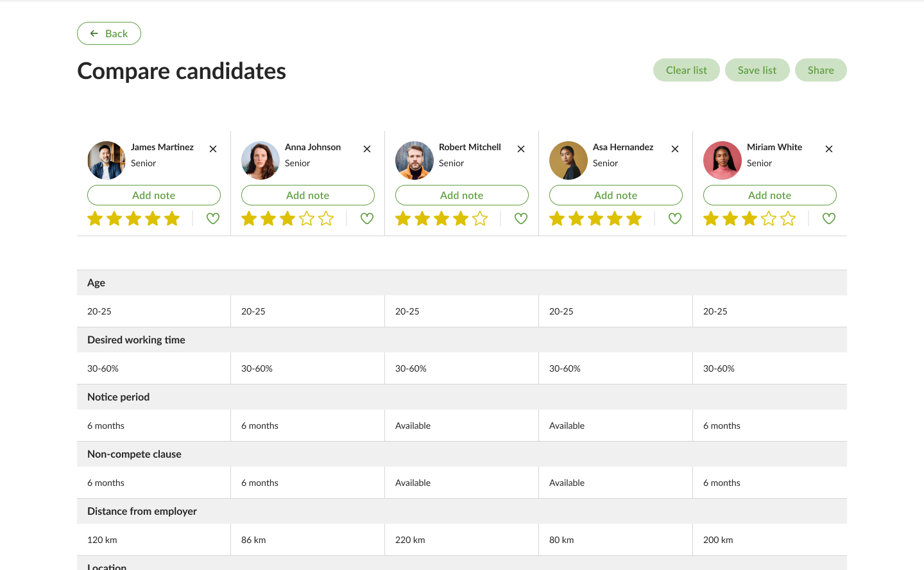
Task: Remove Miriam White from comparison
Action: [829, 149]
